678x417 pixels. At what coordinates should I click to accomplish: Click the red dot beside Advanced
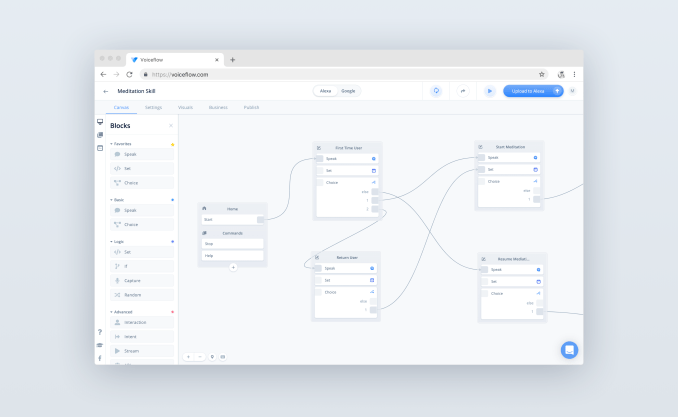[x=173, y=312]
